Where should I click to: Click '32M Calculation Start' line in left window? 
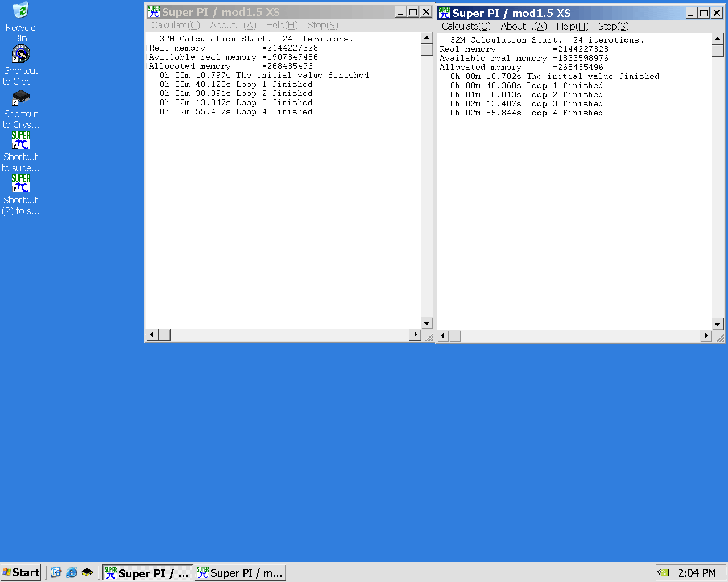point(257,39)
